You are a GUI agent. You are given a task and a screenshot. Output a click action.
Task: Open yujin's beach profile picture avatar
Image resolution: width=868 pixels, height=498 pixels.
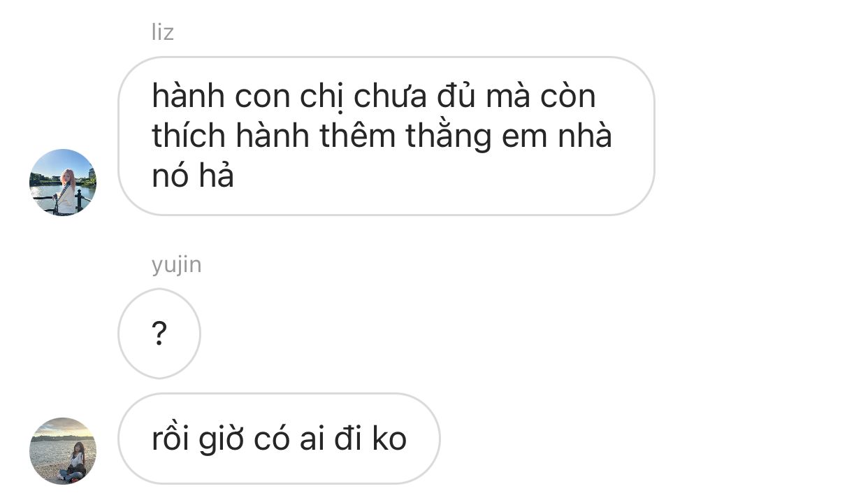click(63, 450)
